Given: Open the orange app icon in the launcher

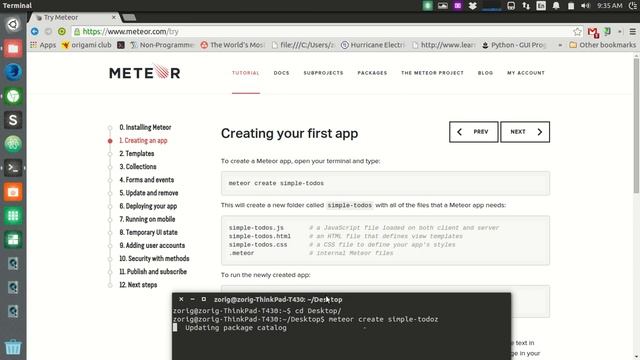Looking at the screenshot, I should point(13,192).
